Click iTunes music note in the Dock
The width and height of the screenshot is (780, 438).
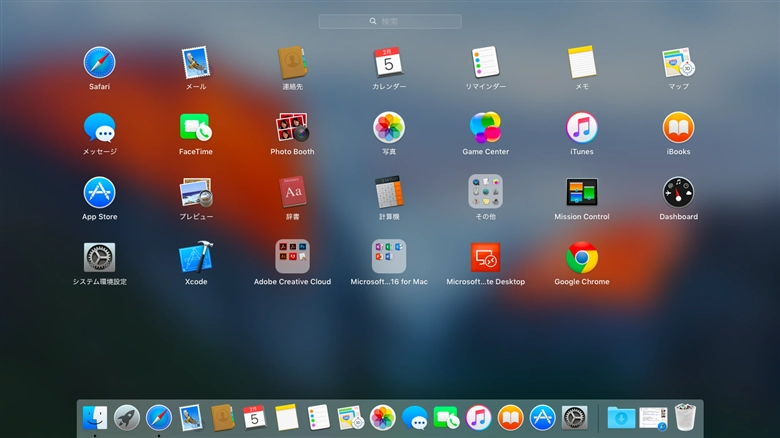point(479,417)
